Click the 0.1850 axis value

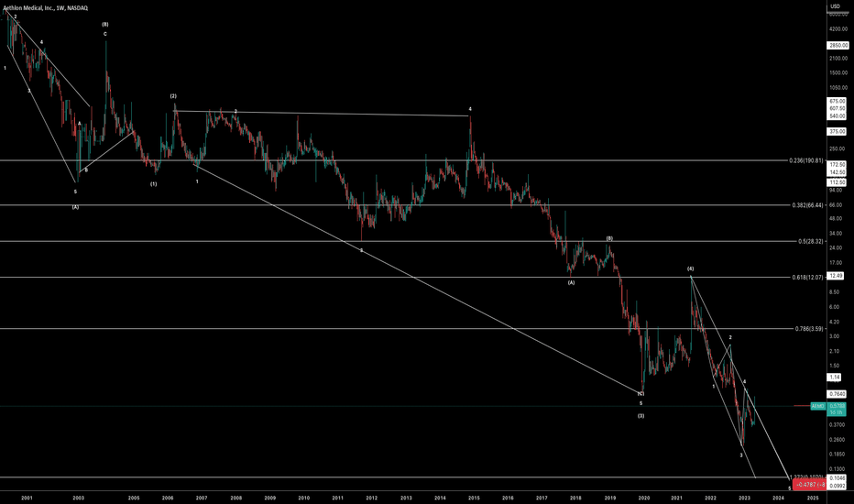[x=838, y=454]
